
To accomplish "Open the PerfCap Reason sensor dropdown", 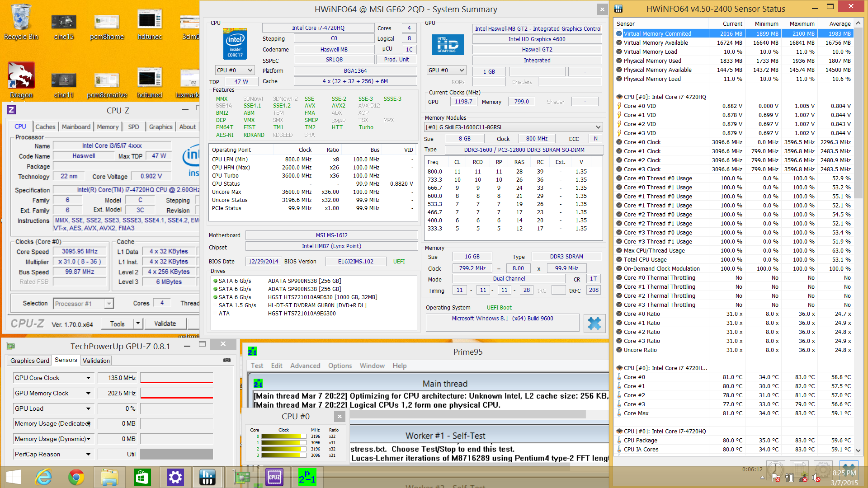I will pos(88,454).
